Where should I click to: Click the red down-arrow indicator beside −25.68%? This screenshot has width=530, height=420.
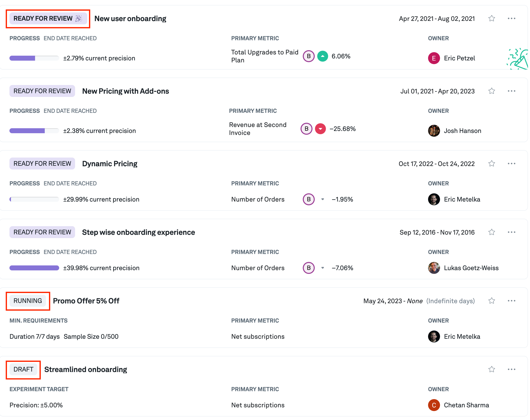point(320,129)
